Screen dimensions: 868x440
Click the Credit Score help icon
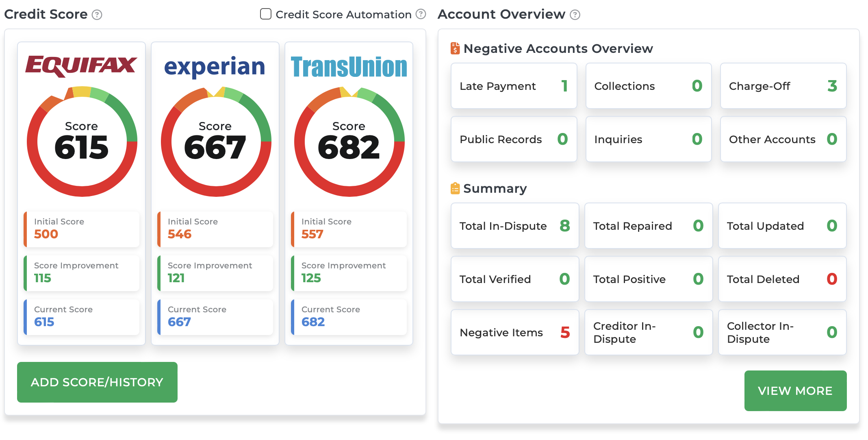[97, 15]
